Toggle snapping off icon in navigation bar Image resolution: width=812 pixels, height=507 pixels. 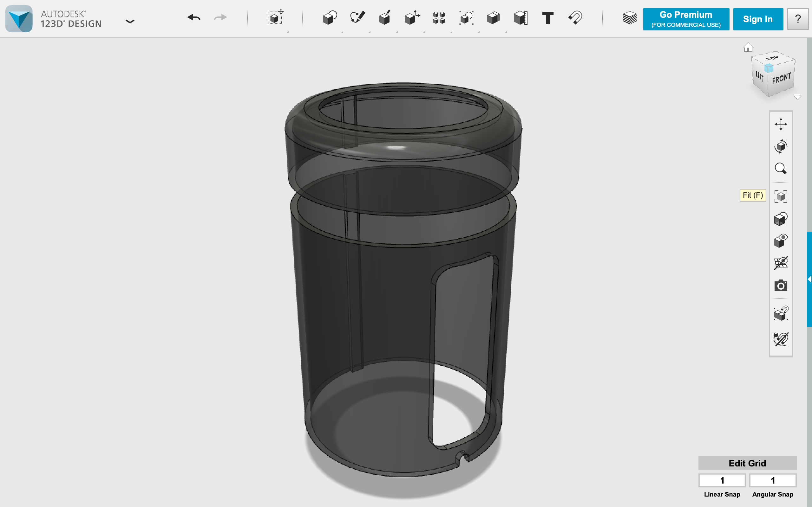tap(781, 339)
